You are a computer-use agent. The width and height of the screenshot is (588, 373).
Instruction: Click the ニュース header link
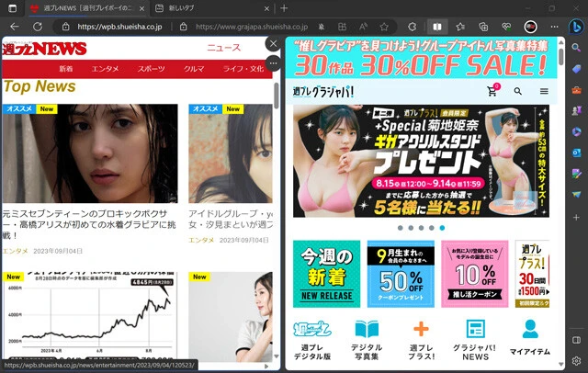(x=223, y=48)
